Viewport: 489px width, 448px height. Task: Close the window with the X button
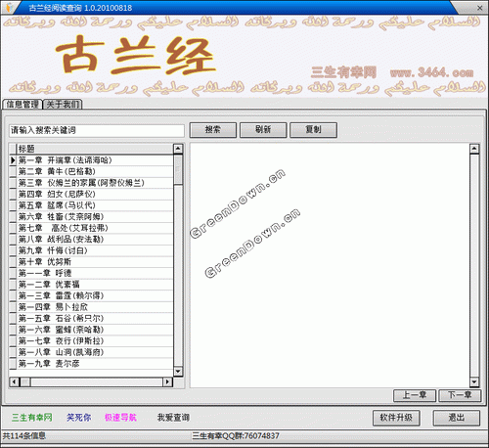[479, 8]
